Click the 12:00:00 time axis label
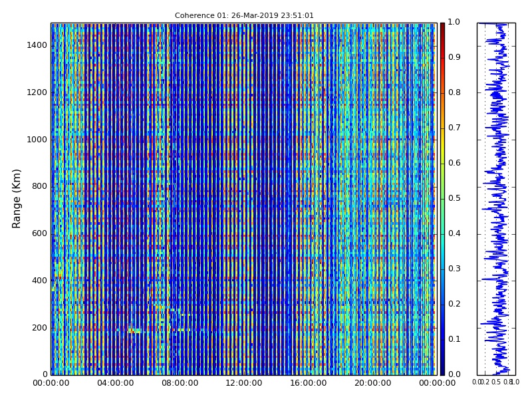Image resolution: width=532 pixels, height=399 pixels. (244, 384)
